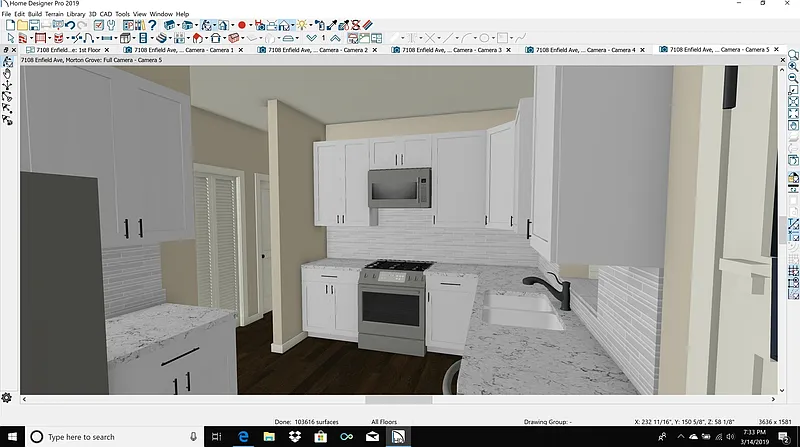Click the Undo arrow icon
This screenshot has height=447, width=800.
pyautogui.click(x=70, y=24)
